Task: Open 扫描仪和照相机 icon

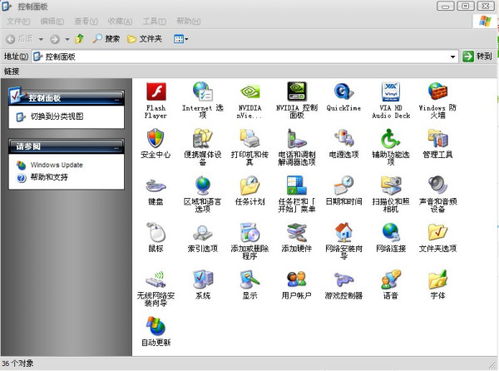Action: [391, 186]
